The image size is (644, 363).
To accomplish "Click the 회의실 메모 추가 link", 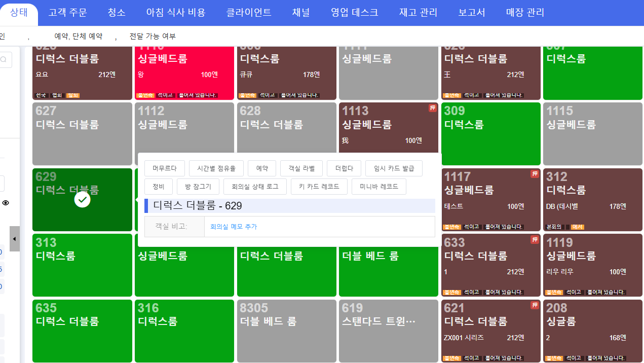I will point(234,227).
